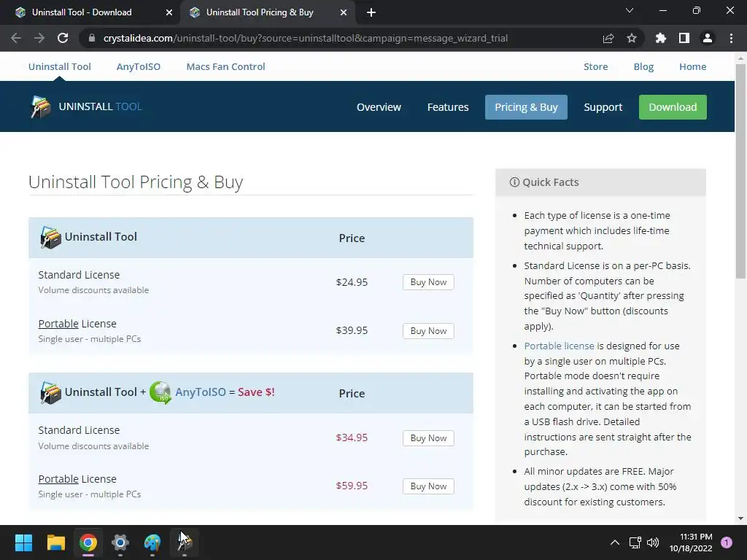Click the browser forward arrow
This screenshot has height=560, width=747.
pos(39,38)
